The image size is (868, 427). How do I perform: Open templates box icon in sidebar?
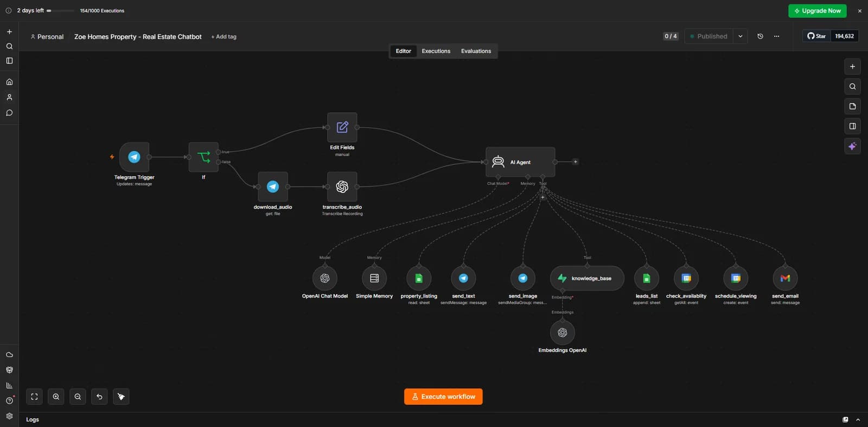click(x=9, y=370)
